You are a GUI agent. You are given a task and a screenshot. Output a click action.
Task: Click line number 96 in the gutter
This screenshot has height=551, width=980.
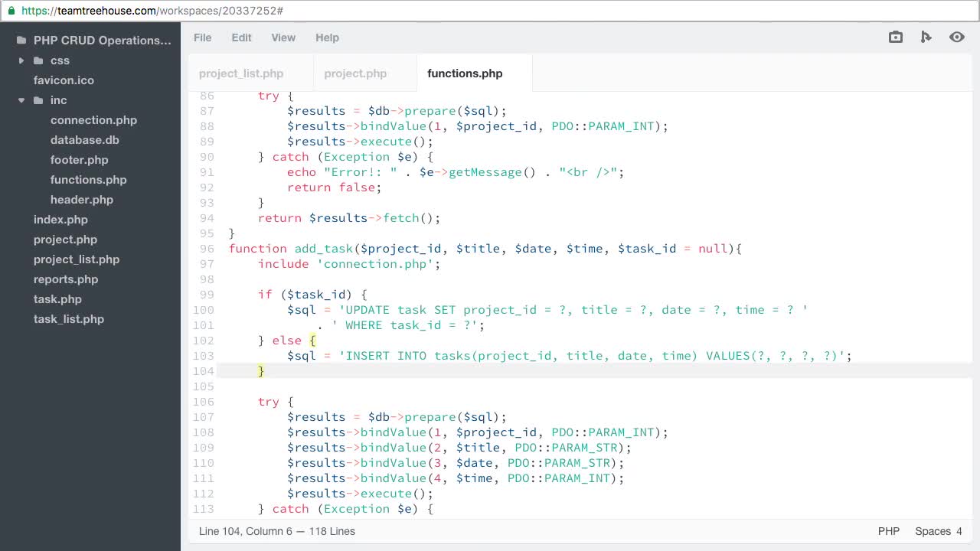tap(207, 249)
